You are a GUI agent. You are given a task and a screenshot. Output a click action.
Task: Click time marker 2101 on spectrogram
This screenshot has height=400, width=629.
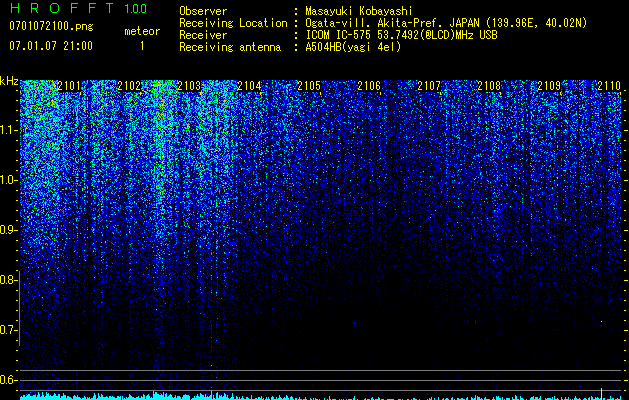click(x=69, y=86)
